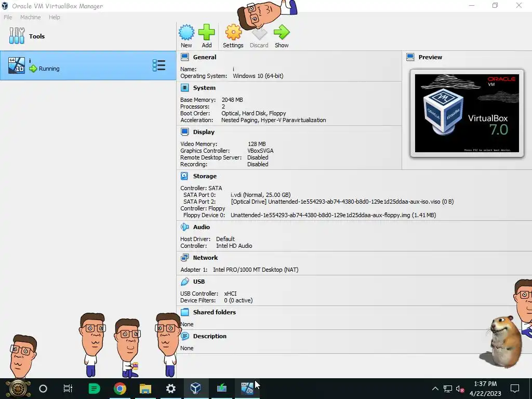
Task: Click the Intel PRO/1000 MT Desktop adapter text
Action: 256,270
